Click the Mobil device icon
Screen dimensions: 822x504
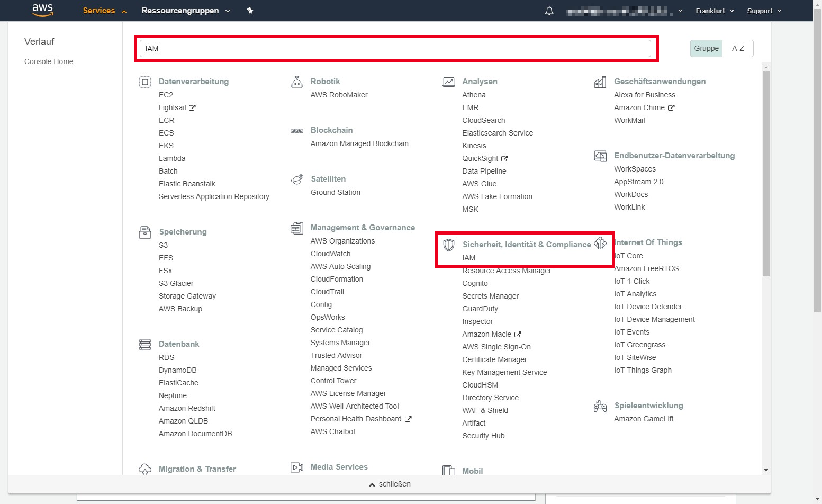449,470
